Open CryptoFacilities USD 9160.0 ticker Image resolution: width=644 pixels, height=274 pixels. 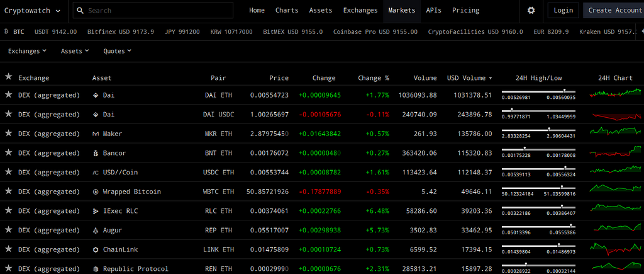(475, 31)
